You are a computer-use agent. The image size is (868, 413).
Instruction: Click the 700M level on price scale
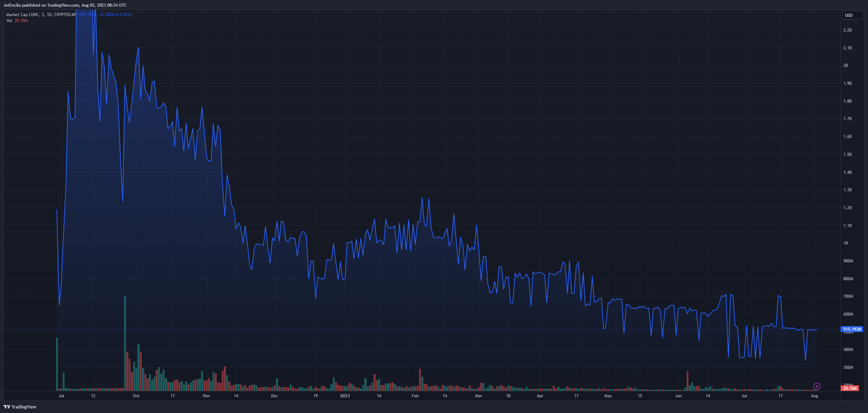tap(848, 296)
